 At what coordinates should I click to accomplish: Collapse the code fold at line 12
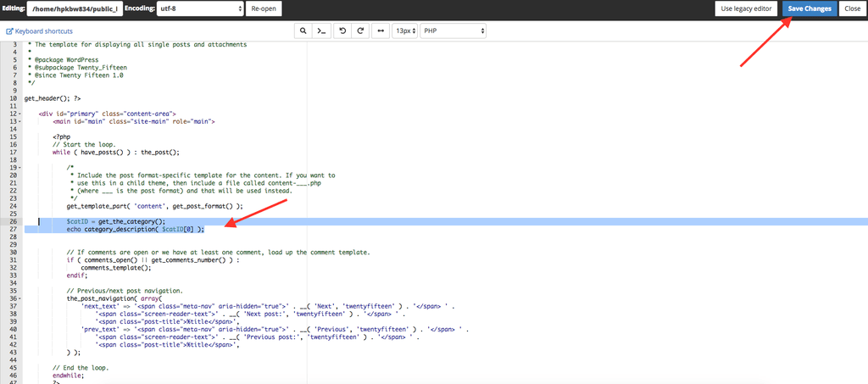click(x=20, y=114)
